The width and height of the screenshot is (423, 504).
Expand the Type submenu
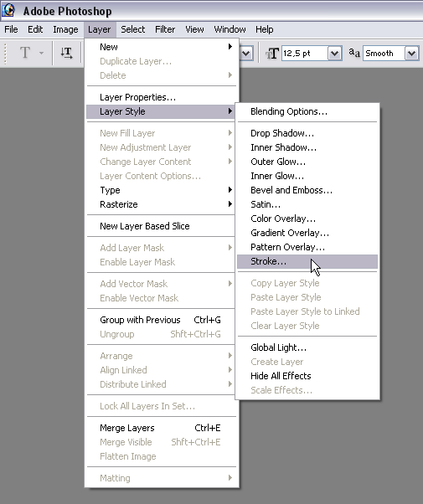(161, 190)
